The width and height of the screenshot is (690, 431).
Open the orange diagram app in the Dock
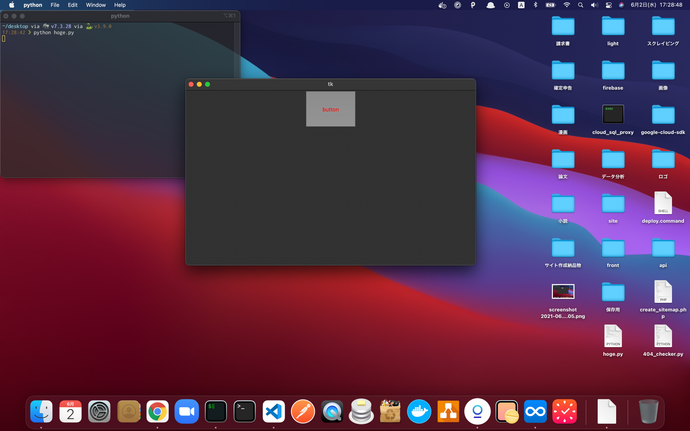tap(448, 411)
